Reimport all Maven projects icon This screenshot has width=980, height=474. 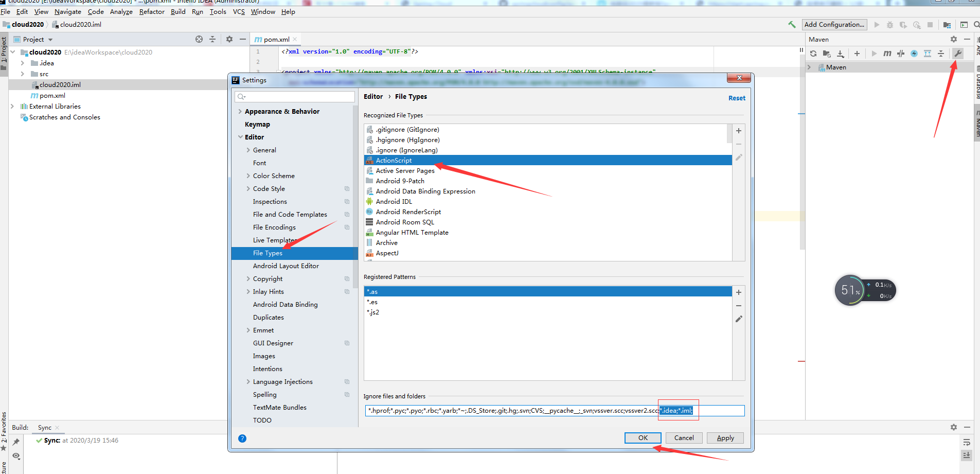[813, 54]
